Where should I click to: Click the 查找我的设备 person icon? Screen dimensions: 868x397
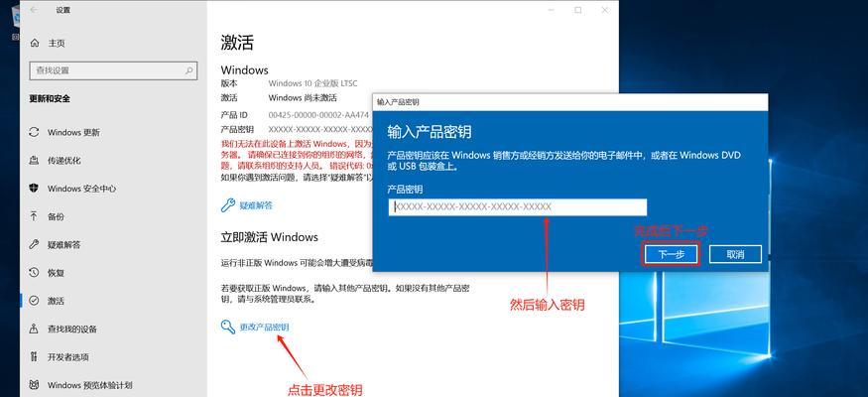(34, 329)
